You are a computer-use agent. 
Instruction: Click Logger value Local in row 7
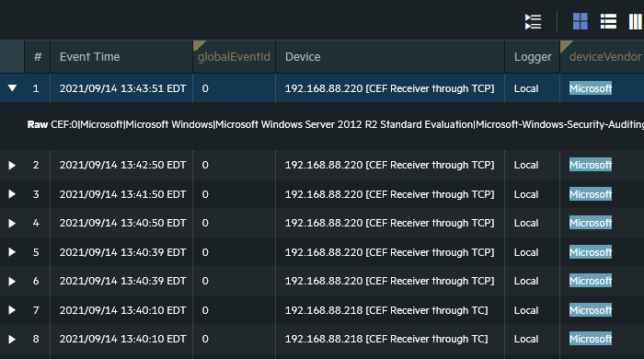pyautogui.click(x=526, y=310)
